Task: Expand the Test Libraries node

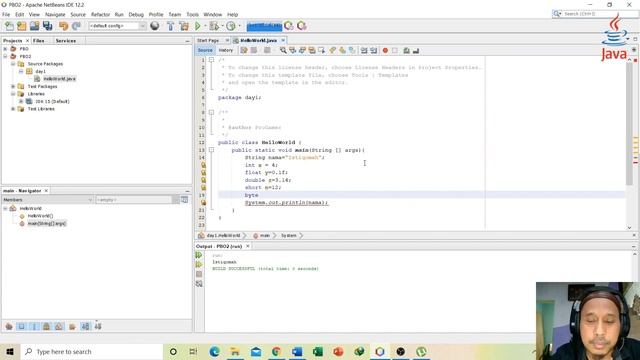Action: coord(13,109)
